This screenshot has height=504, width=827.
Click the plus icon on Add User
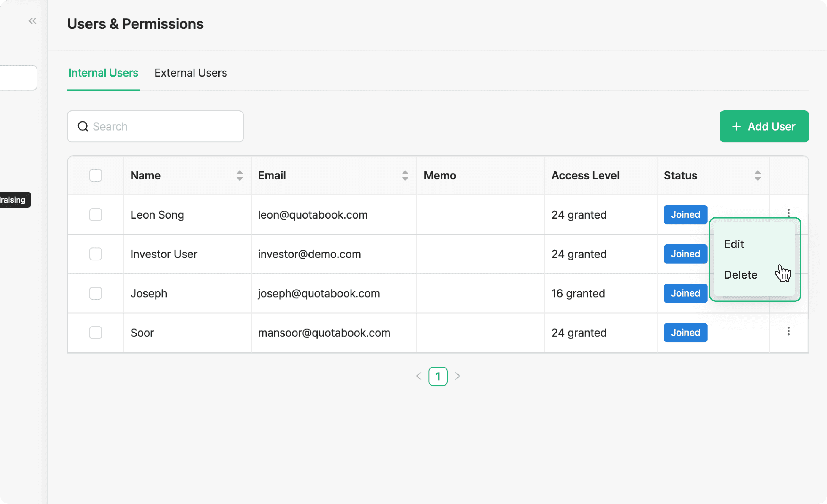click(x=736, y=126)
